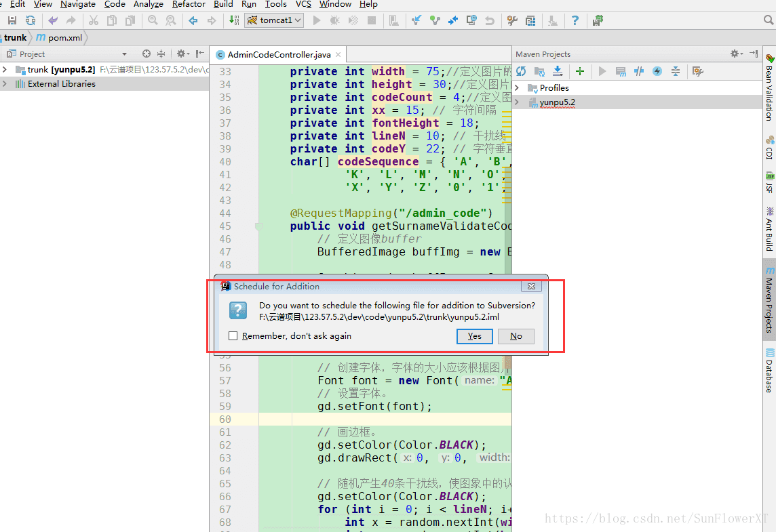Viewport: 776px width, 532px height.
Task: Toggle Maven Offline Mode
Action: [x=639, y=71]
